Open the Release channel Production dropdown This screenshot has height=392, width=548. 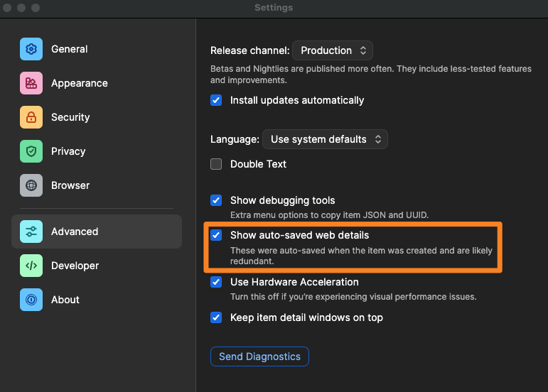[x=333, y=50]
